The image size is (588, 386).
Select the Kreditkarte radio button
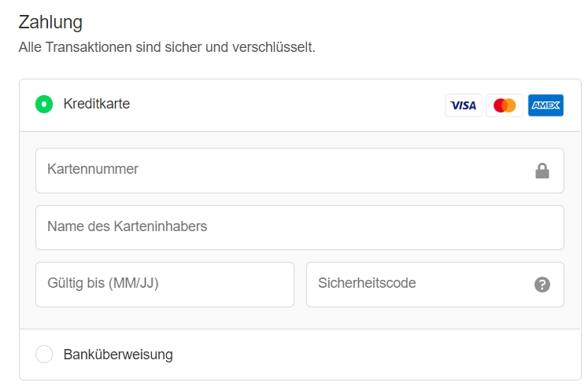(44, 104)
